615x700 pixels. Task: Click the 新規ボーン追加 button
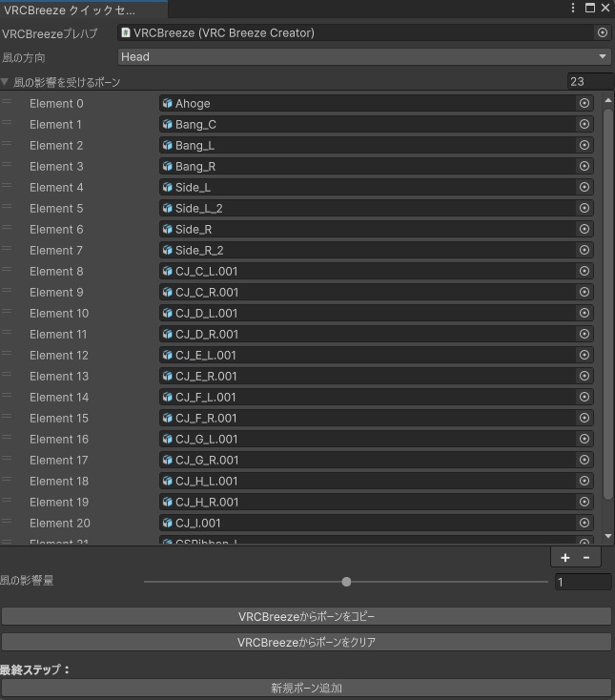306,688
